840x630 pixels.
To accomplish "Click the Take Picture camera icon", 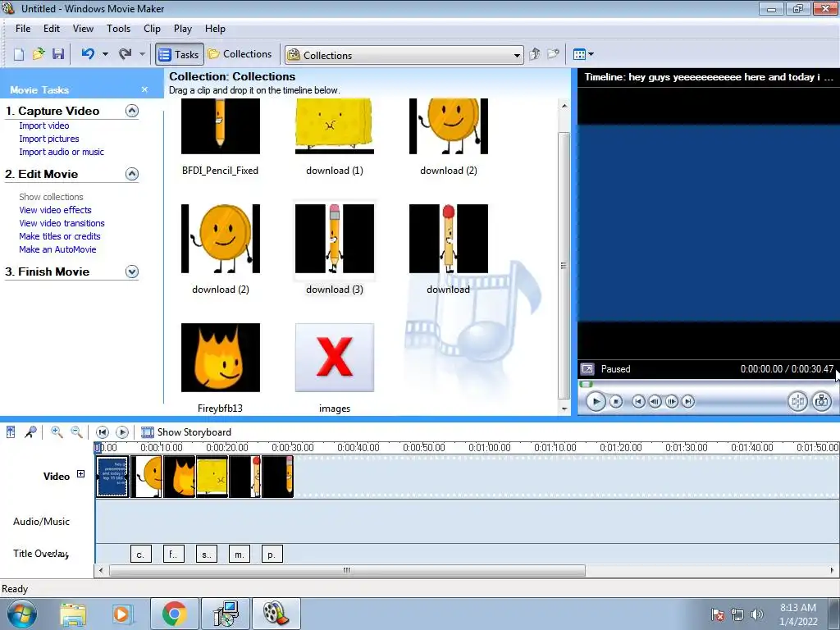I will (822, 401).
